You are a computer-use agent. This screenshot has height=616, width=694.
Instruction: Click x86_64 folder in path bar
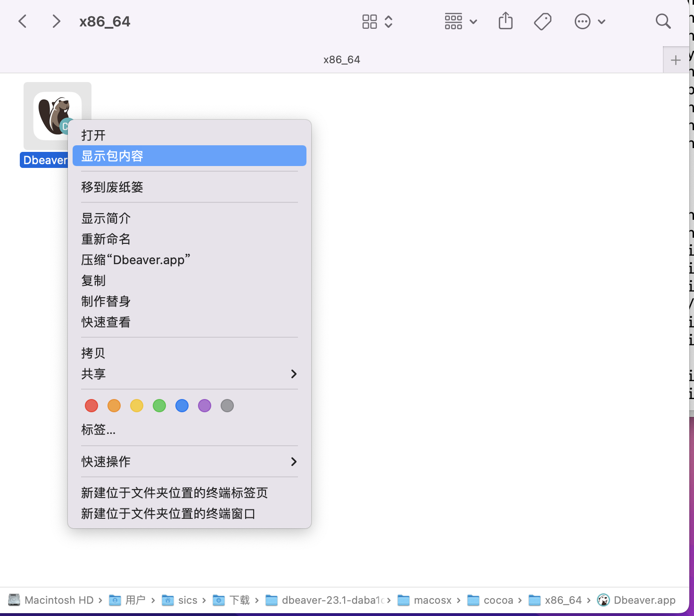[x=555, y=600]
